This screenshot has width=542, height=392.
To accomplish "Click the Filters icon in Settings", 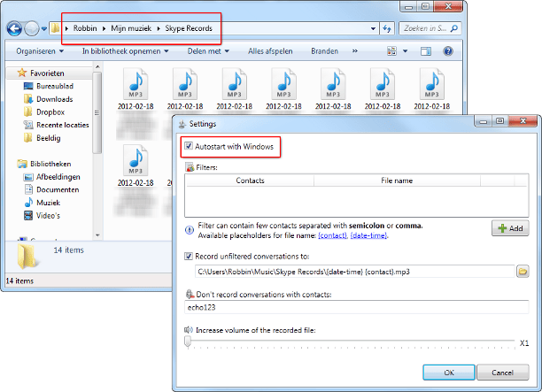I will pyautogui.click(x=190, y=167).
